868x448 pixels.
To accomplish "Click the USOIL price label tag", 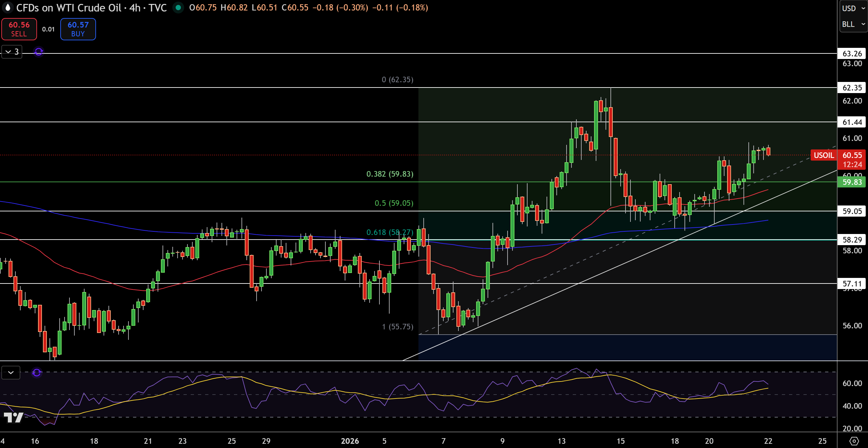I will (x=823, y=155).
